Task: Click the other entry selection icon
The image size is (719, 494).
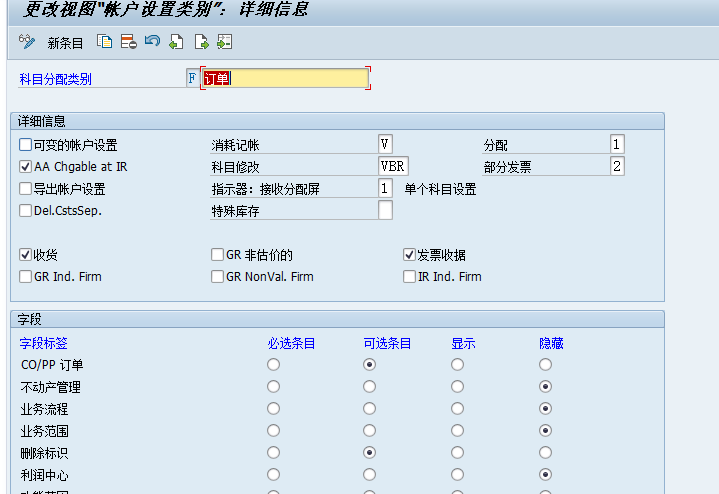Action: click(224, 42)
